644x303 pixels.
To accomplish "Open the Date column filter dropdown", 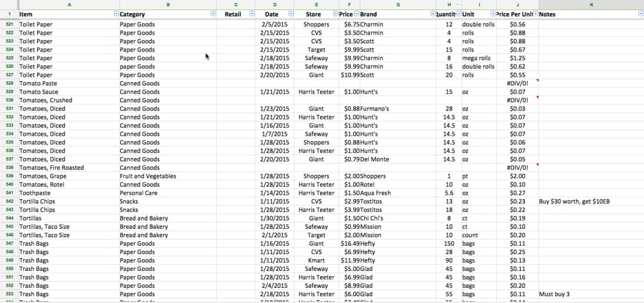I will pos(291,14).
